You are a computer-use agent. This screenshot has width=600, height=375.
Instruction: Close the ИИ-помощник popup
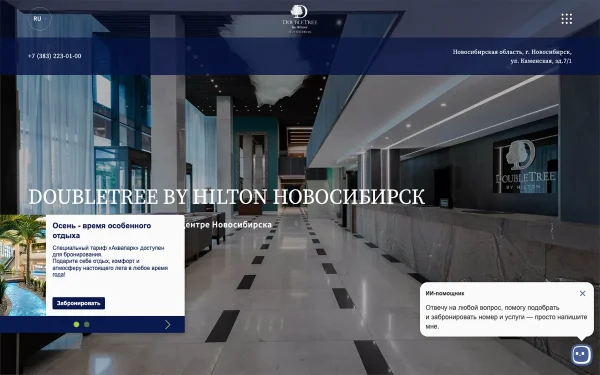pos(582,293)
